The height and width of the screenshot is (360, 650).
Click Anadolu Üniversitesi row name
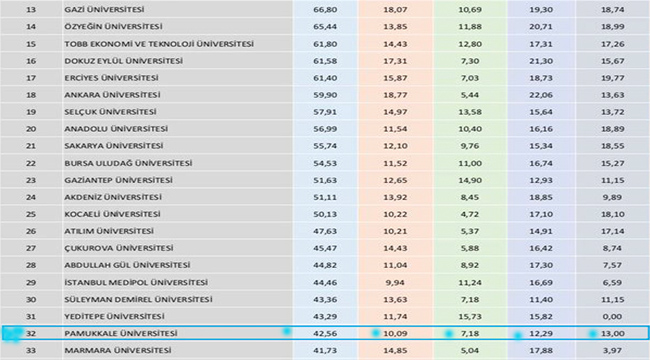(116, 129)
